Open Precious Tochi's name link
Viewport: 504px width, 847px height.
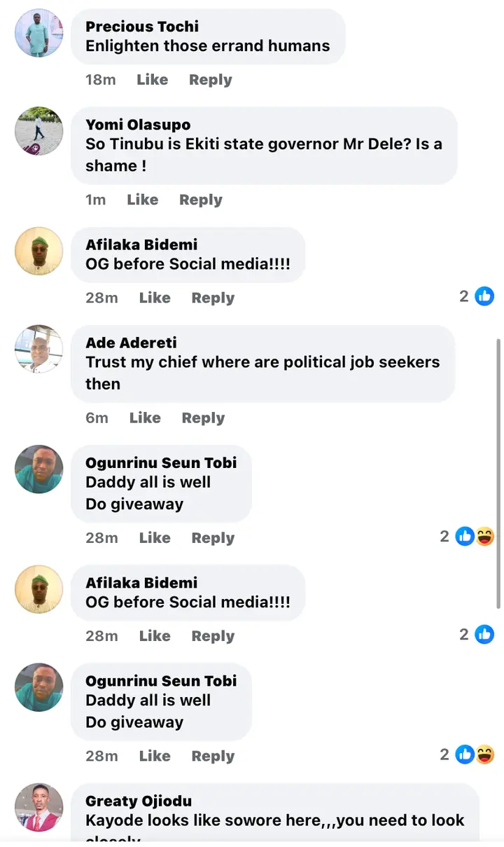(142, 27)
